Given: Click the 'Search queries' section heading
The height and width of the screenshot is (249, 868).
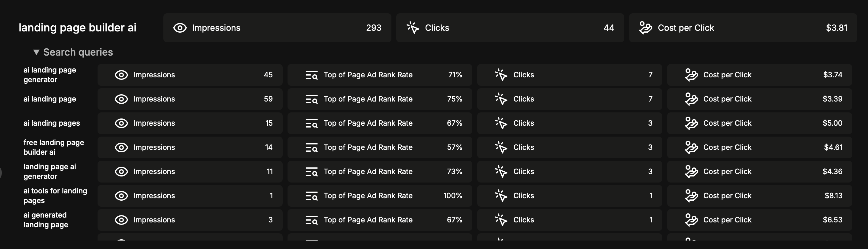Looking at the screenshot, I should [x=78, y=52].
